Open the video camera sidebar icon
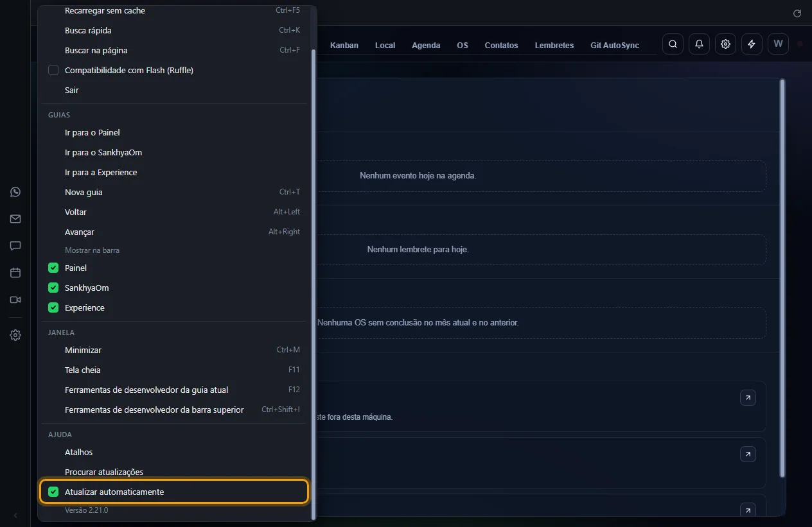The image size is (812, 527). [15, 300]
